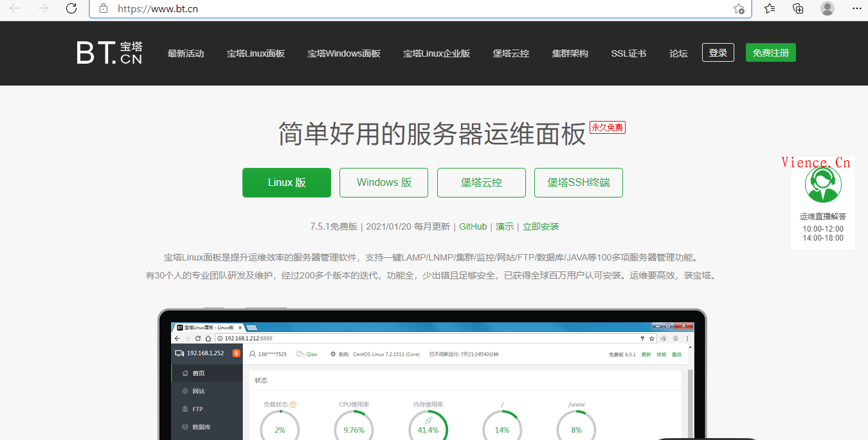Click the BT.CN logo
Image resolution: width=868 pixels, height=440 pixels.
tap(109, 53)
